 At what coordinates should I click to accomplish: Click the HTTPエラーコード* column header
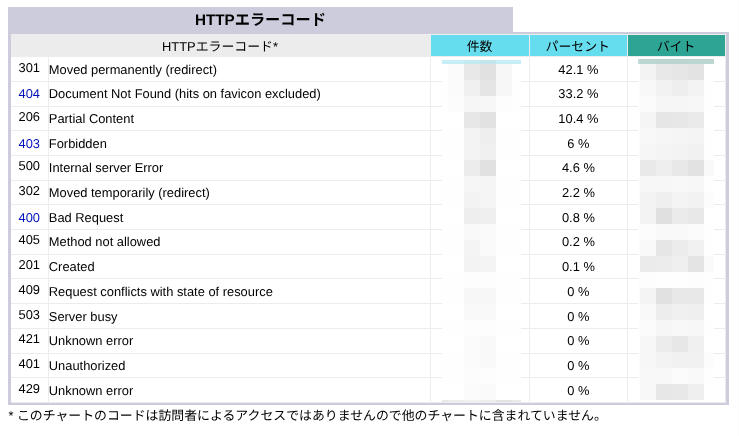pyautogui.click(x=220, y=46)
